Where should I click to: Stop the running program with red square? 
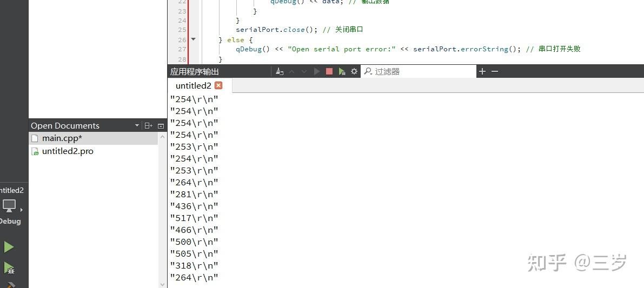click(329, 71)
